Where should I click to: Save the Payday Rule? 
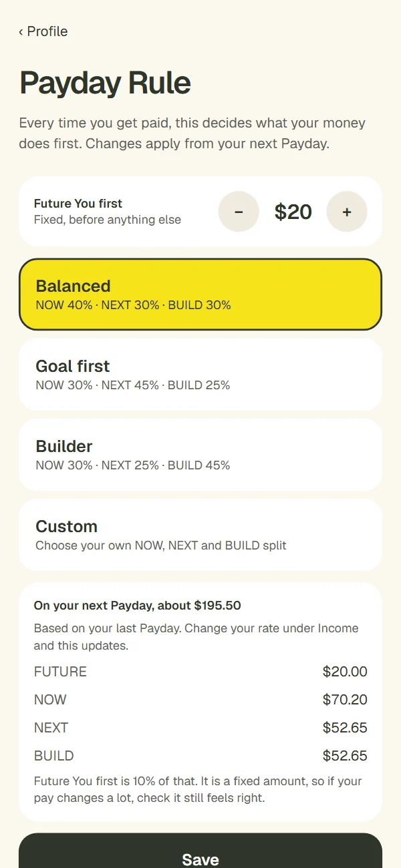point(200,851)
